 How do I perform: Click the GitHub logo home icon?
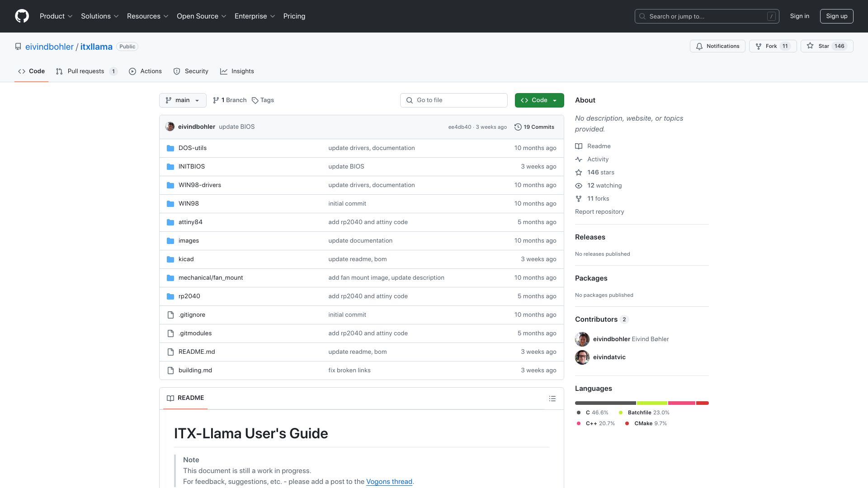click(x=22, y=16)
